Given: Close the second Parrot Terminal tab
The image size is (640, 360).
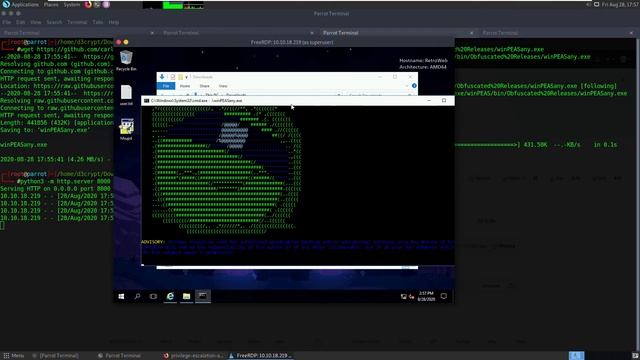Looking at the screenshot, I should point(312,33).
